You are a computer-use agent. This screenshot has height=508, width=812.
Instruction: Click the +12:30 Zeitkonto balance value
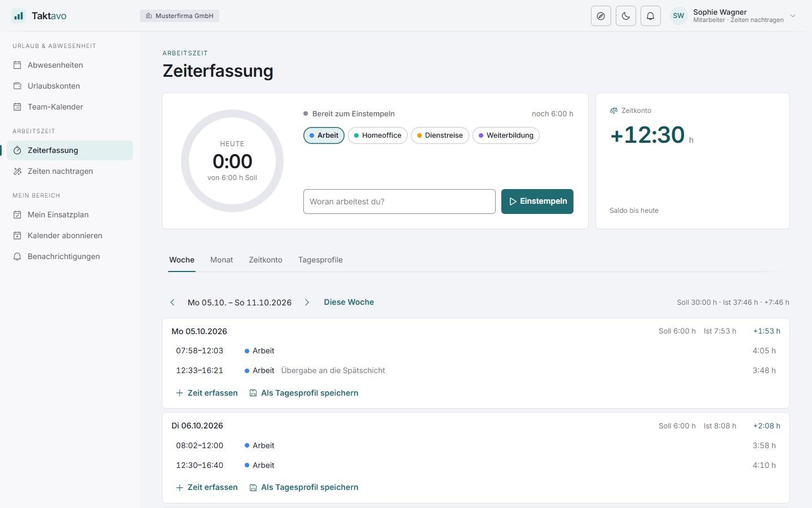647,135
